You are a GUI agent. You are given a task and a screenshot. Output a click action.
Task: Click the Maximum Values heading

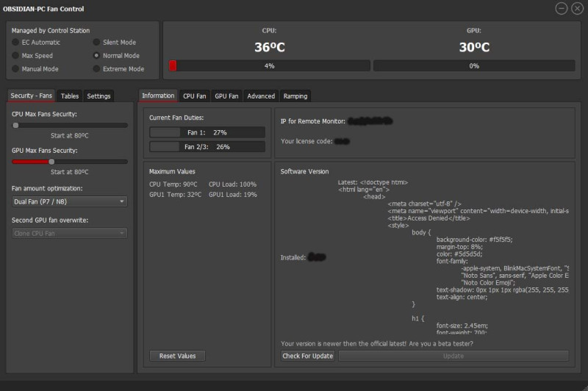[172, 171]
